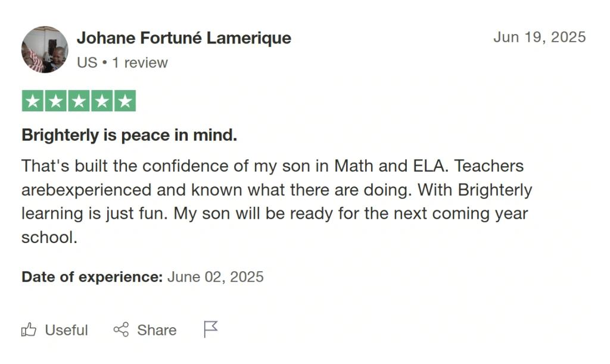The width and height of the screenshot is (610, 364).
Task: Open the reviewer's 1 review history
Action: [141, 62]
